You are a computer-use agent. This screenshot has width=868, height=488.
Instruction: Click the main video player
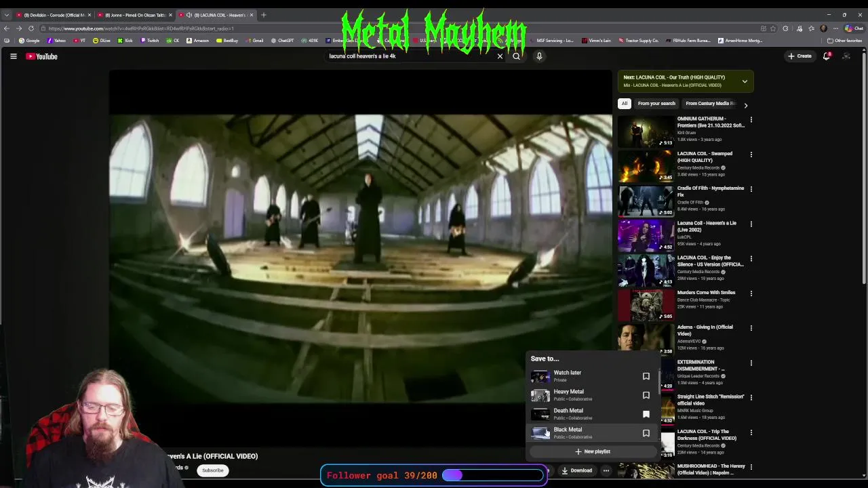click(361, 260)
